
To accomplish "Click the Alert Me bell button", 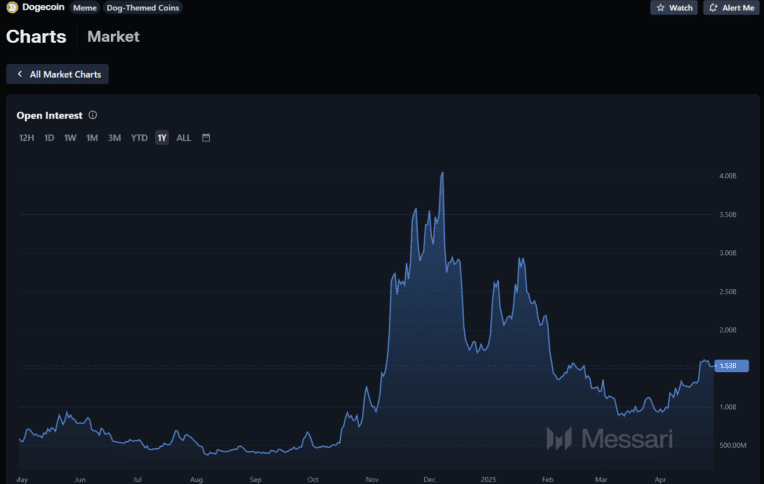I will pyautogui.click(x=731, y=8).
